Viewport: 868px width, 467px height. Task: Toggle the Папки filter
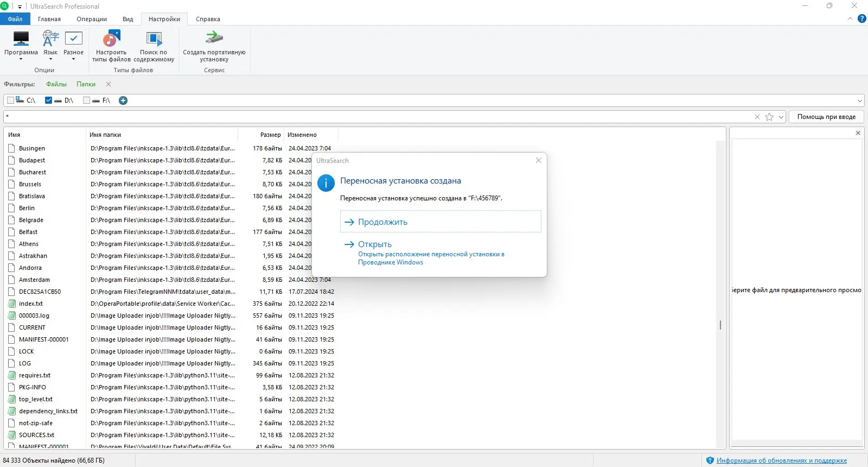pyautogui.click(x=86, y=84)
